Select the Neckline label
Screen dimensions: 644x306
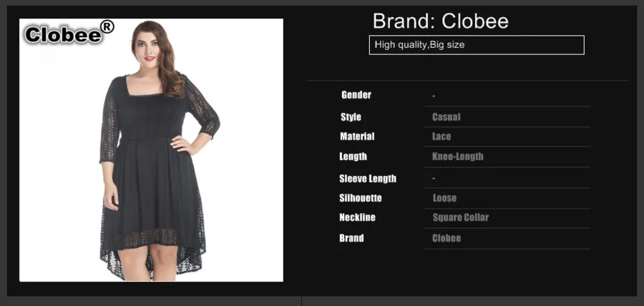(357, 217)
